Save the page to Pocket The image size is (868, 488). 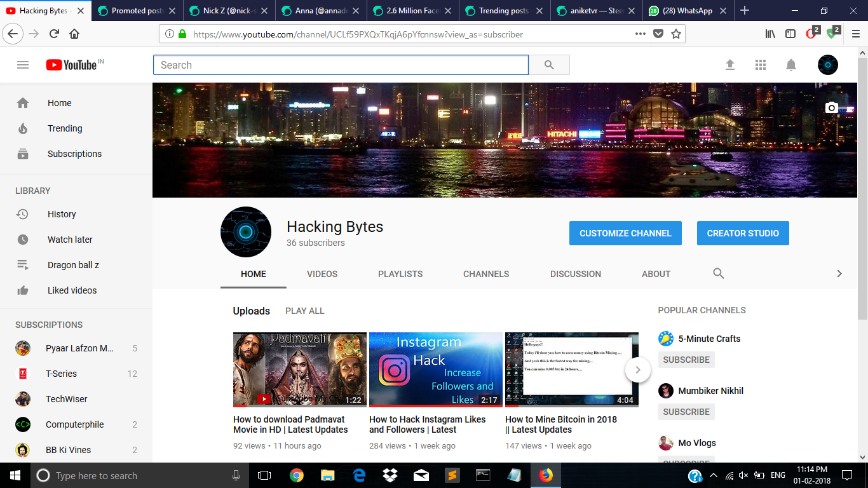click(x=658, y=34)
